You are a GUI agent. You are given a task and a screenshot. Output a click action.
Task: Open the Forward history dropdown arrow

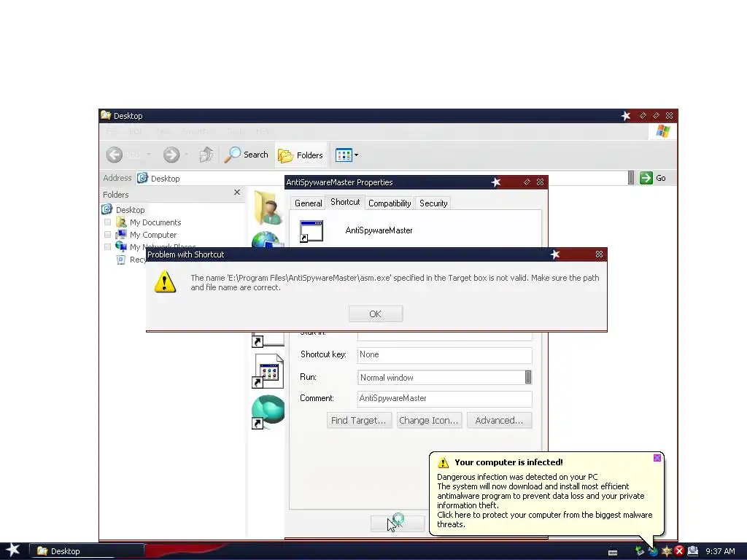pos(186,155)
